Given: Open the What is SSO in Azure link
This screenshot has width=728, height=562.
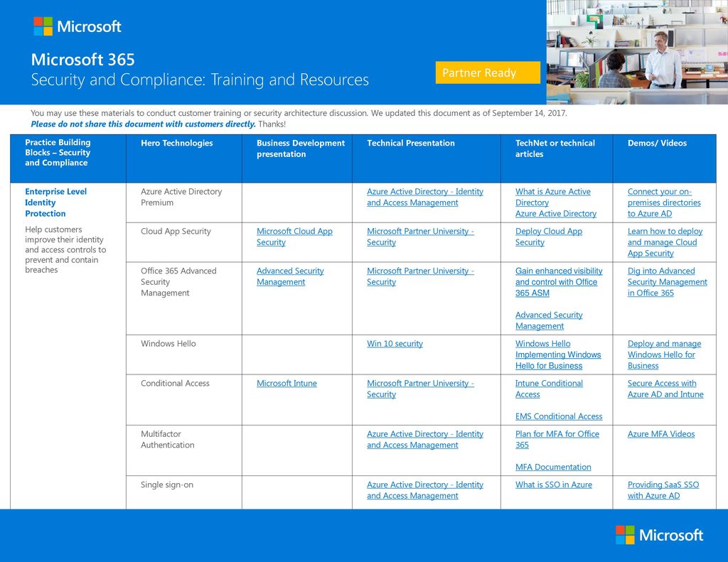Looking at the screenshot, I should click(553, 485).
